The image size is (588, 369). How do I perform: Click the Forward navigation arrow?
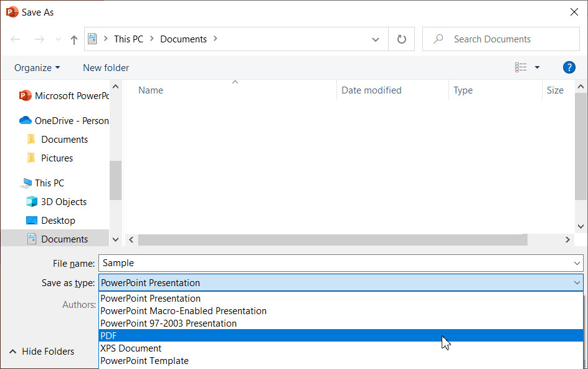pos(39,39)
